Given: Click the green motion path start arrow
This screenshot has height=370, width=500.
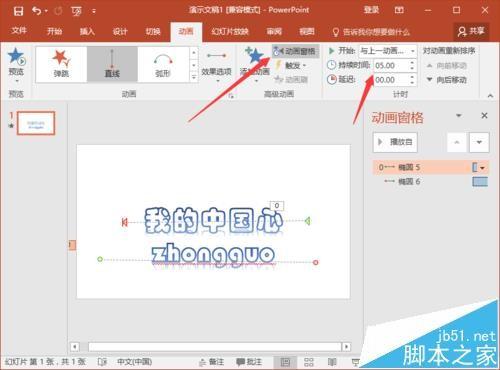Looking at the screenshot, I should pyautogui.click(x=308, y=221).
